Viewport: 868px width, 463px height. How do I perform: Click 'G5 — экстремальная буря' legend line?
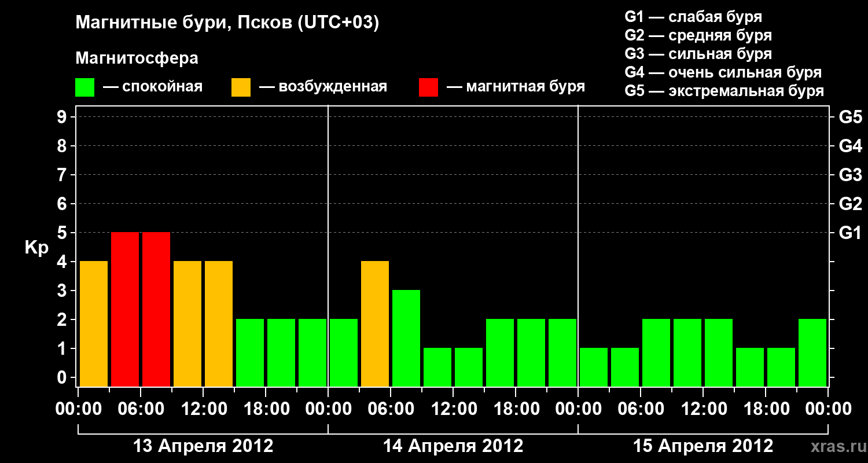pos(724,91)
